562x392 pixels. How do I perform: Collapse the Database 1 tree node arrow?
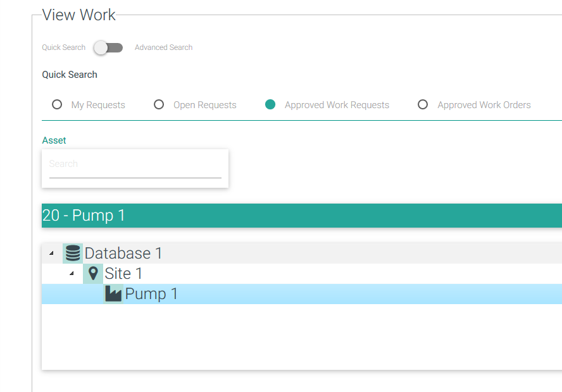(51, 254)
